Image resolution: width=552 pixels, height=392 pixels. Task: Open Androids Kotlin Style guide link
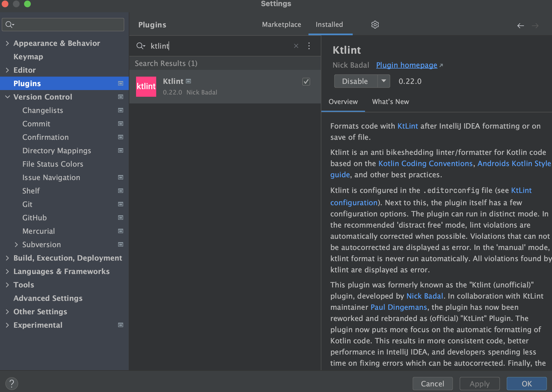514,164
